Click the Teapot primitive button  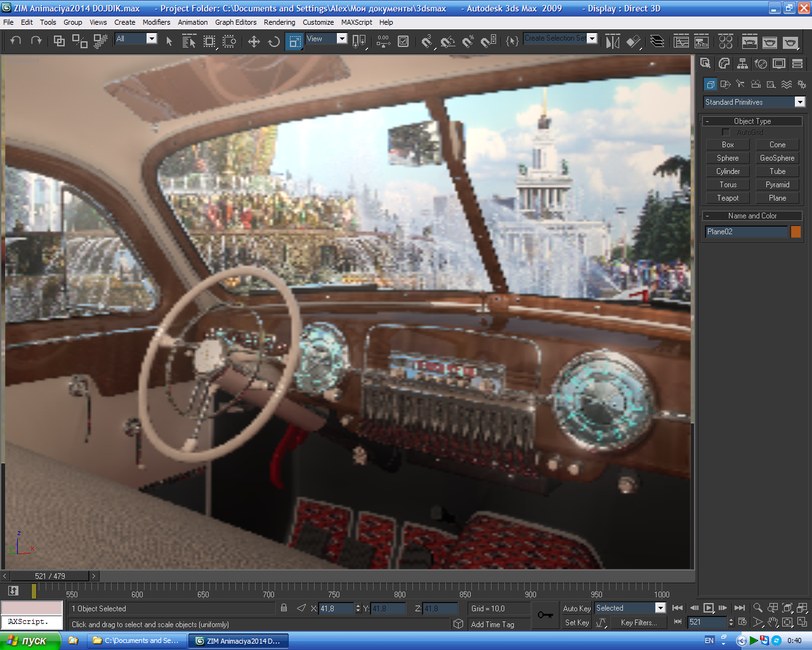[x=728, y=198]
